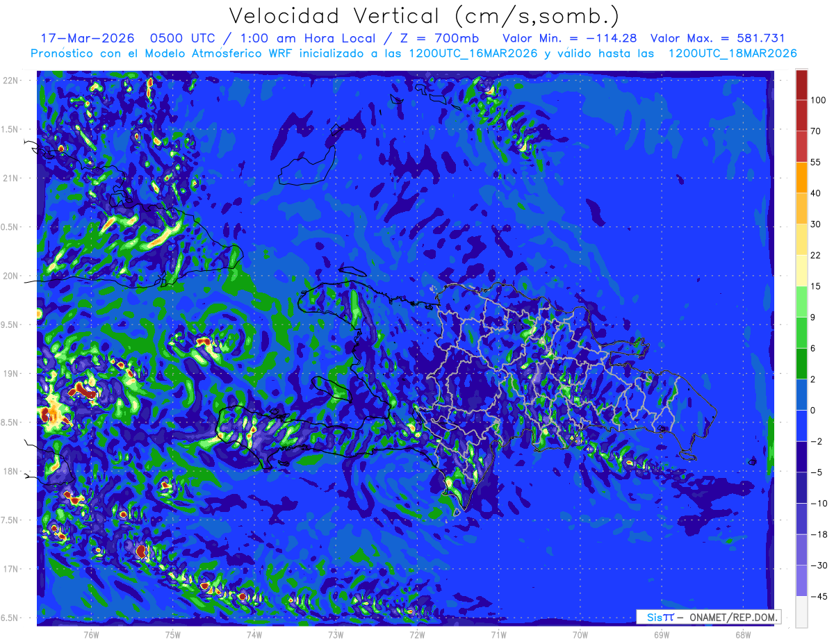This screenshot has height=644, width=834.
Task: Click the navy band between -5 and -2
Action: pyautogui.click(x=801, y=455)
